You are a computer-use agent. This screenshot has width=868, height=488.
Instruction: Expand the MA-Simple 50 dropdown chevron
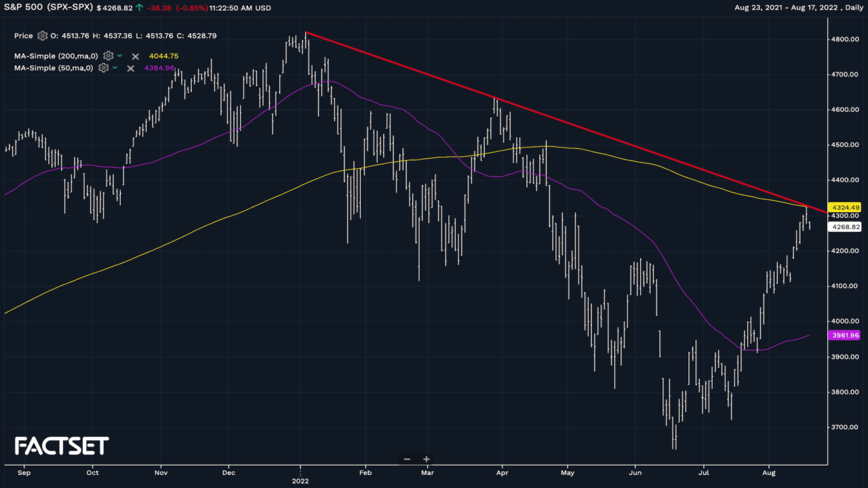pyautogui.click(x=115, y=68)
